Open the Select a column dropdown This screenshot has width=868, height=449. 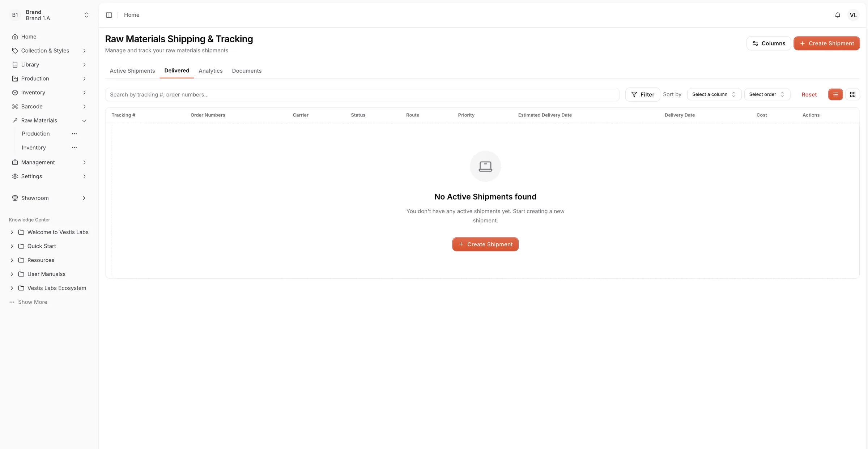tap(714, 94)
